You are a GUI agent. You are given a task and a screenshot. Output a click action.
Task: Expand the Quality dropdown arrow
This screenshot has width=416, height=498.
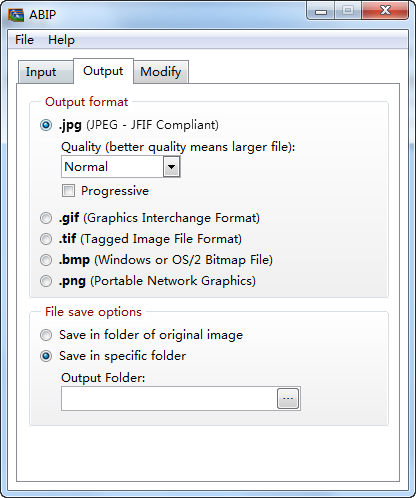click(x=171, y=166)
